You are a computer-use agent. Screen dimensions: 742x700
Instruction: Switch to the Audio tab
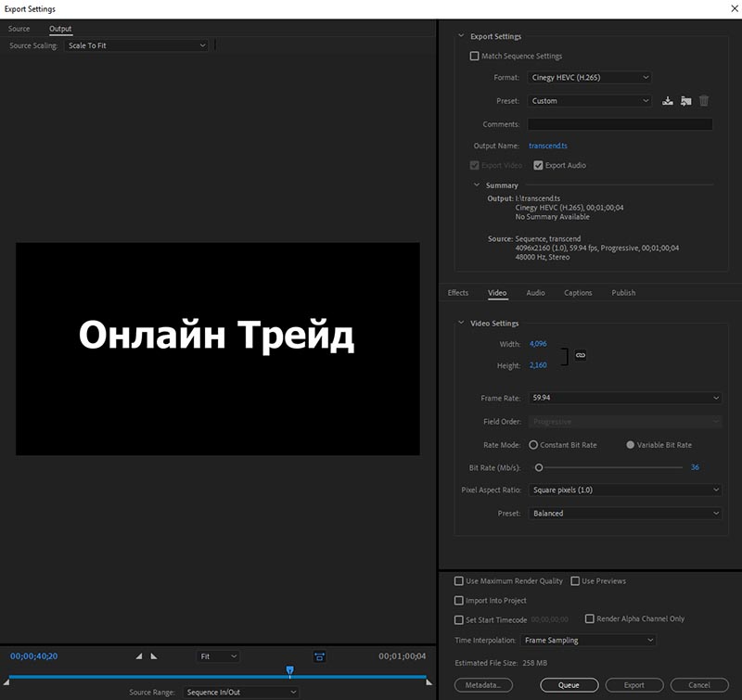[535, 293]
